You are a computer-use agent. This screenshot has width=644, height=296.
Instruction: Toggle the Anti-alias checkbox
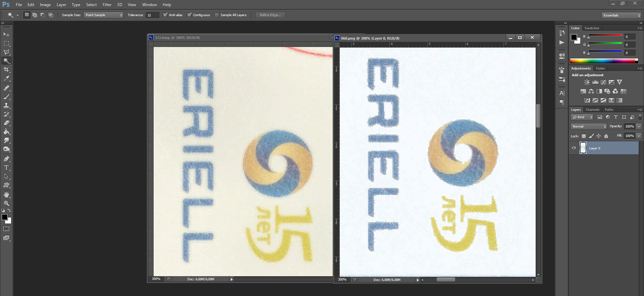[x=166, y=15]
